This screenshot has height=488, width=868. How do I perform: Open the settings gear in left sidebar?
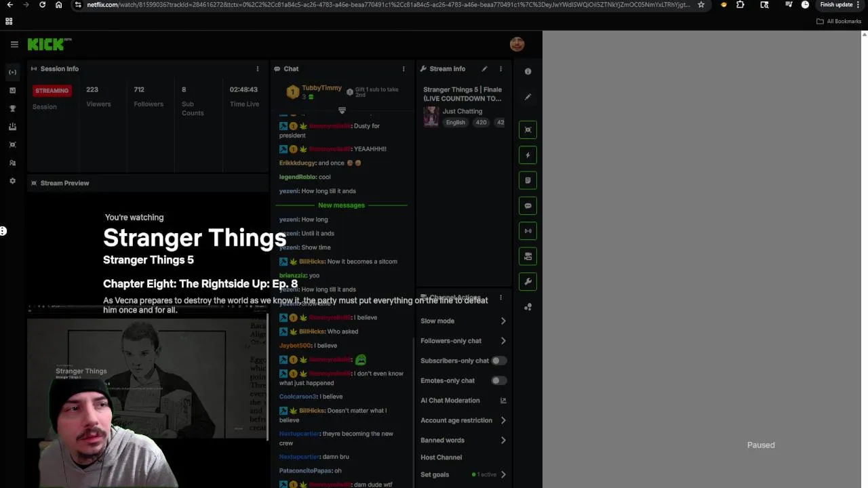coord(12,181)
